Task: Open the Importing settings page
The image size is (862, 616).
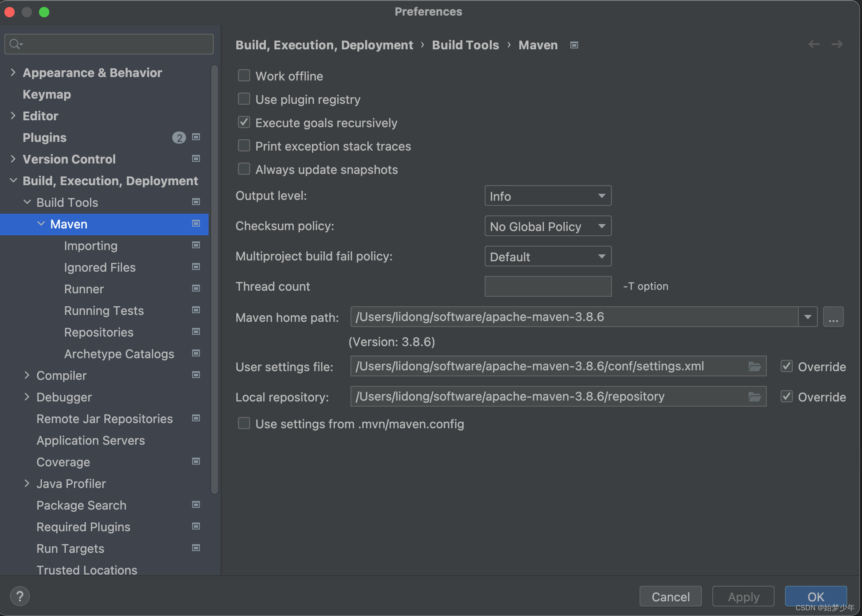Action: tap(91, 246)
